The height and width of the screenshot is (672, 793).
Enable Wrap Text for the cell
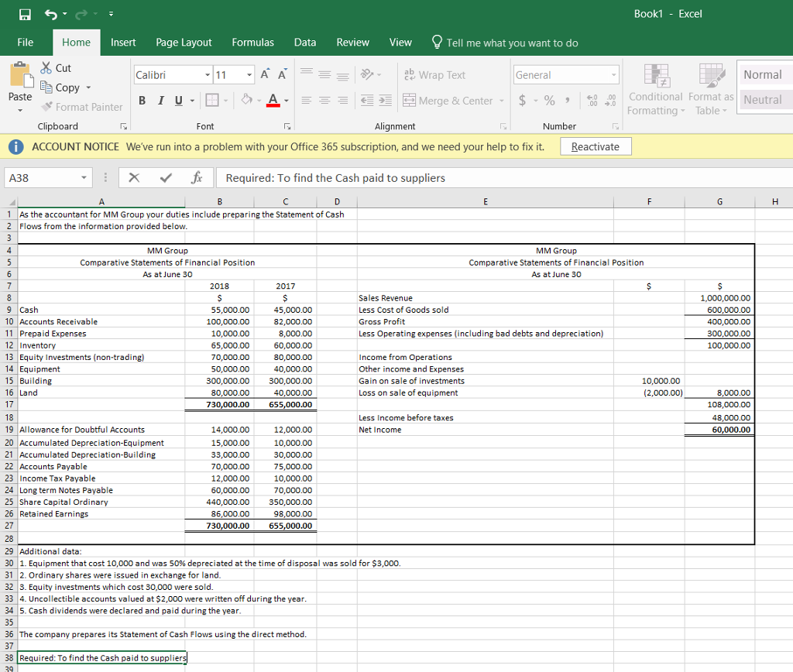441,74
